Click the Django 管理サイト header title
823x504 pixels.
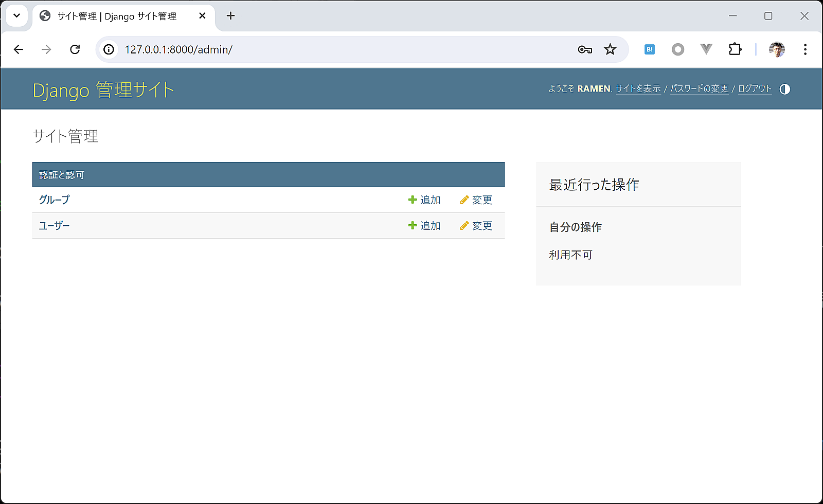point(103,90)
